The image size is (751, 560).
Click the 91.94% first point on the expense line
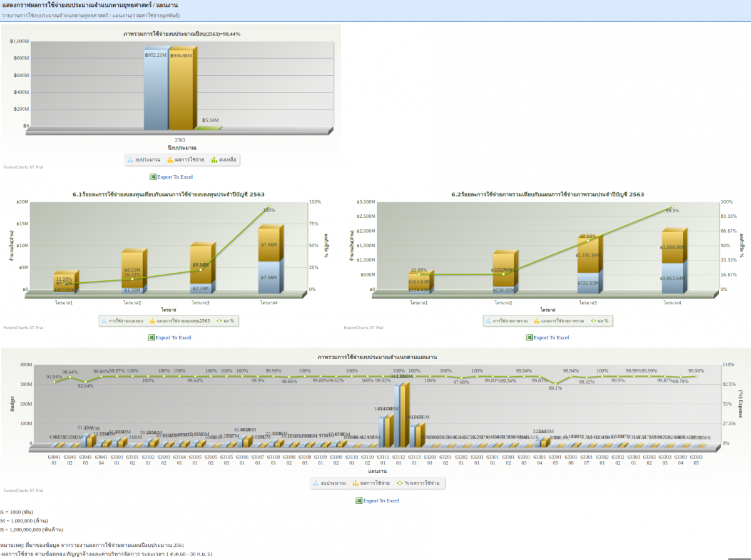point(54,382)
